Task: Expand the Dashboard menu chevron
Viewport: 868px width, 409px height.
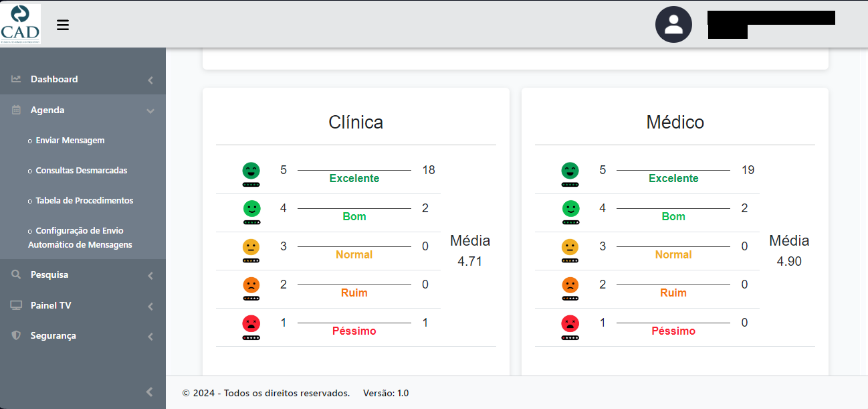Action: tap(150, 80)
